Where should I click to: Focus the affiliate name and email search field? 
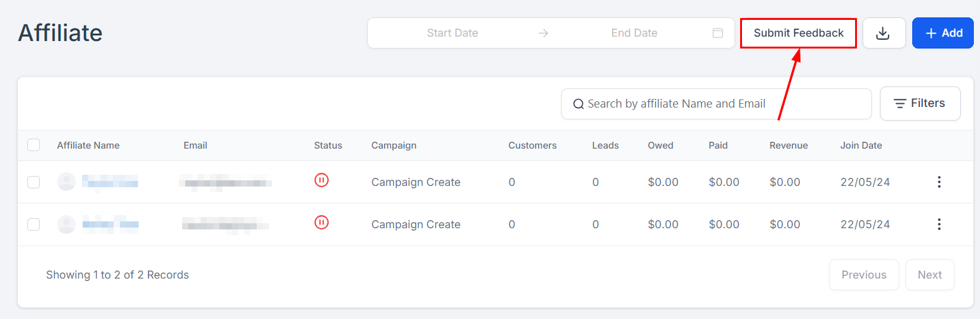click(721, 104)
